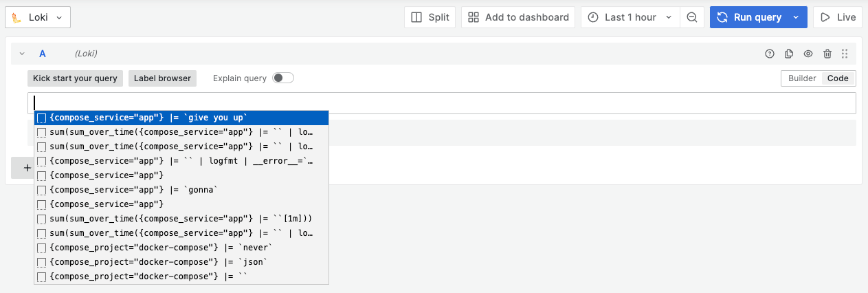Start Live streaming mode
868x293 pixels.
[x=838, y=17]
